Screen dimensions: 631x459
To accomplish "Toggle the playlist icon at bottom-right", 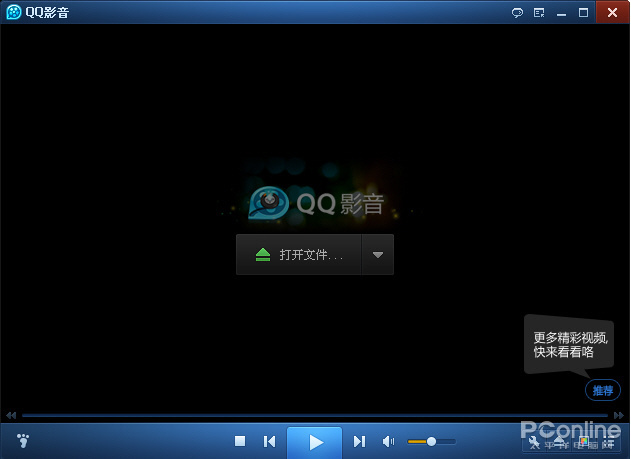I will [x=608, y=441].
